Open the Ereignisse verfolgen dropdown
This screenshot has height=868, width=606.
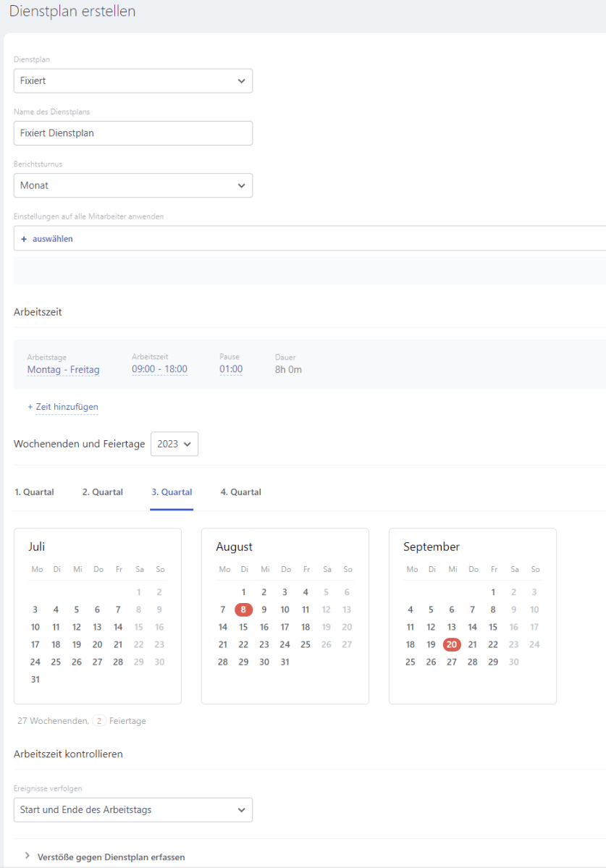coord(132,810)
